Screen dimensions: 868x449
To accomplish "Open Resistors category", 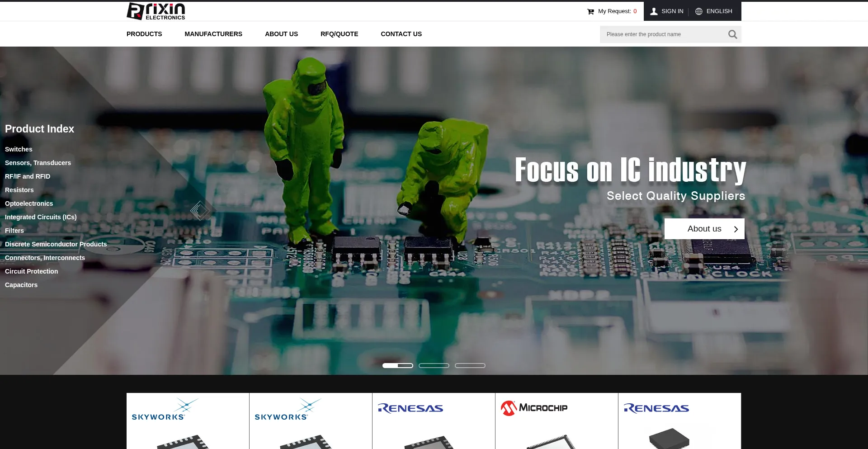I will pyautogui.click(x=19, y=190).
